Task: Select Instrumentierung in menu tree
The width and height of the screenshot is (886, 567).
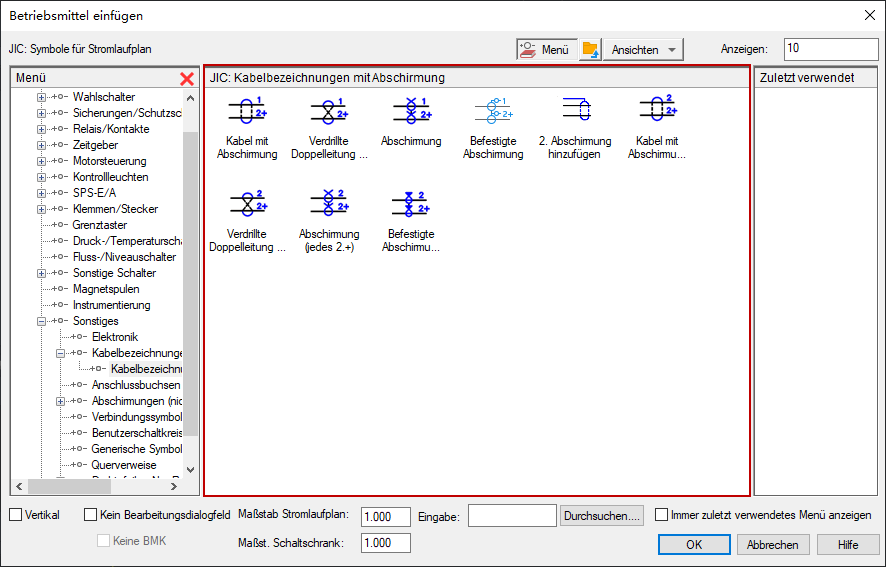Action: click(x=111, y=305)
